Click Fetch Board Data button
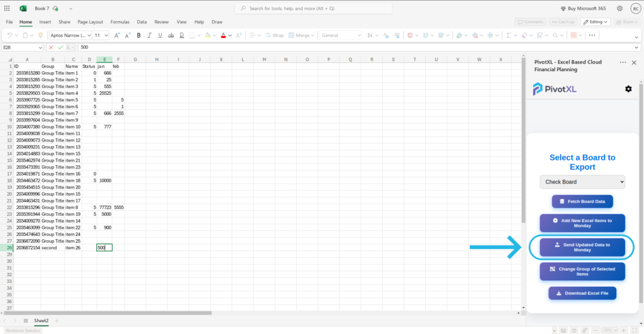 coord(582,201)
